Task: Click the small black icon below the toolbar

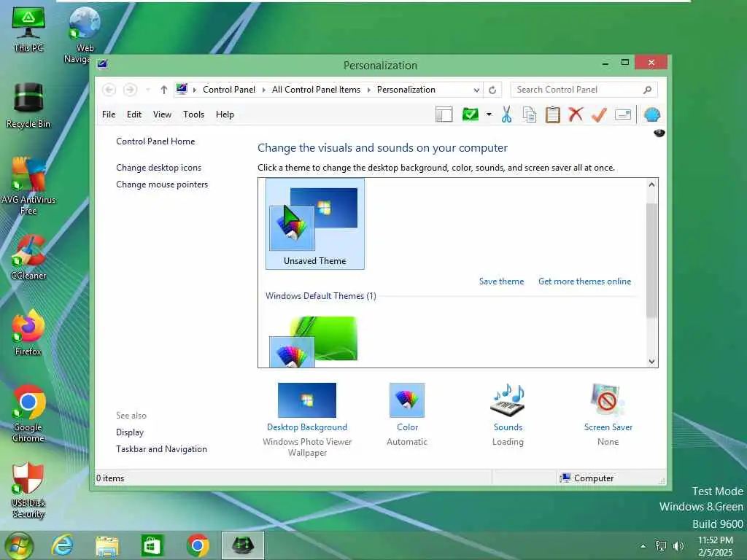Action: pos(659,133)
